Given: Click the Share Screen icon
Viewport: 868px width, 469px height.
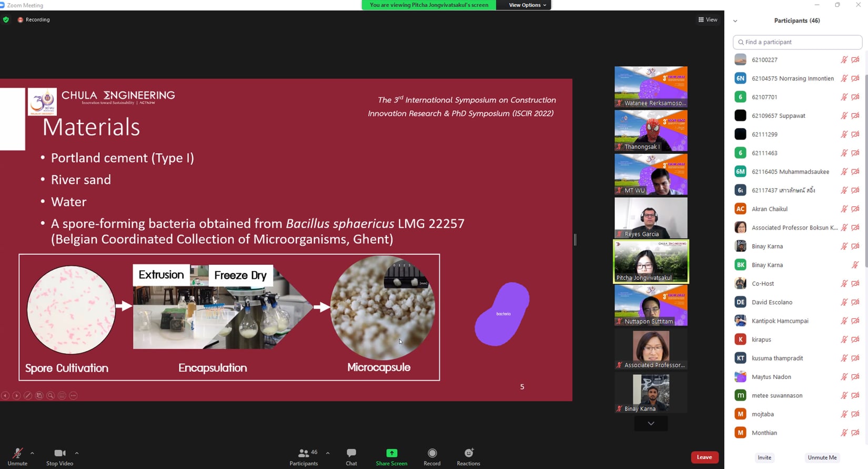Looking at the screenshot, I should [x=391, y=454].
